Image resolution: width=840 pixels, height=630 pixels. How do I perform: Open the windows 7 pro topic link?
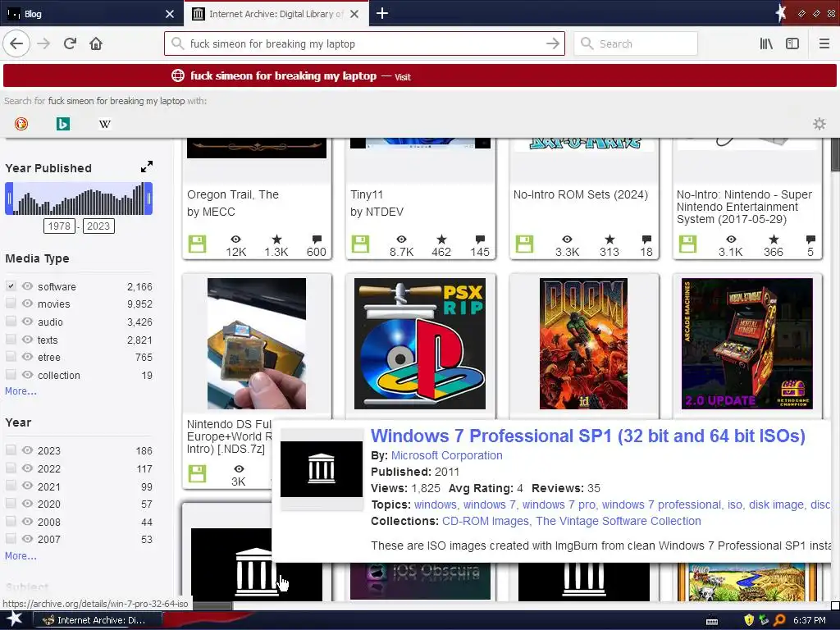click(x=559, y=504)
